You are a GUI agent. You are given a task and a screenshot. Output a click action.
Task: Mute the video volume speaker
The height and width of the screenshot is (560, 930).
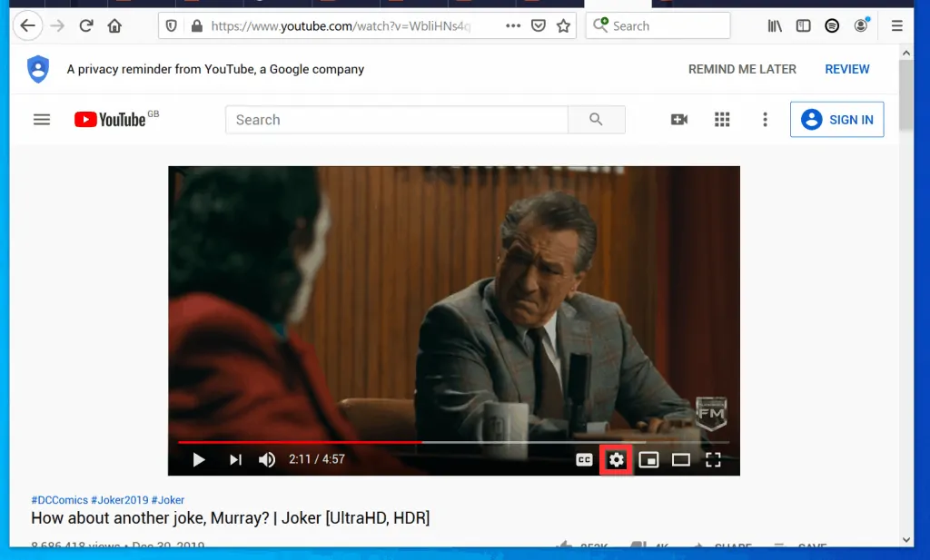point(267,460)
